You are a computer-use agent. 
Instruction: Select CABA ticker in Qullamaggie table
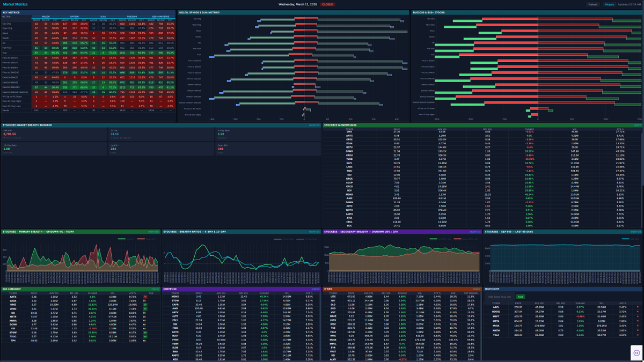[x=13, y=301]
